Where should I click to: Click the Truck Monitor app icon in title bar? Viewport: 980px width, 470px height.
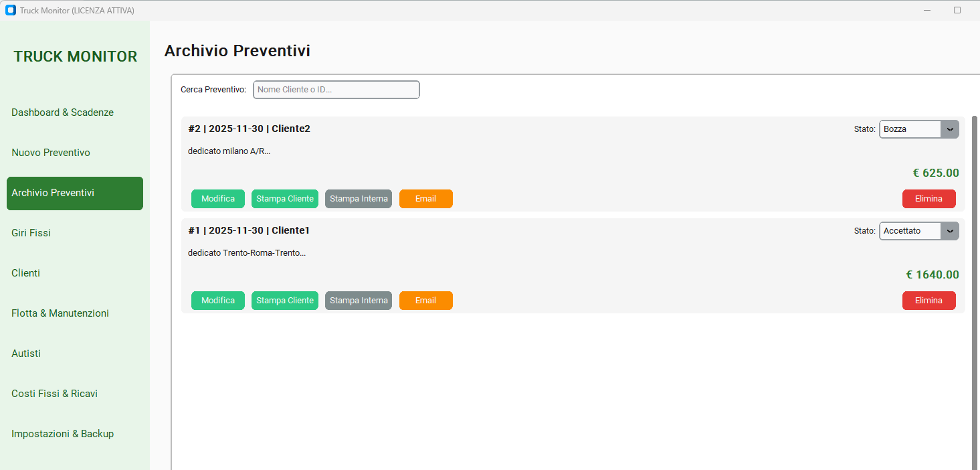10,10
